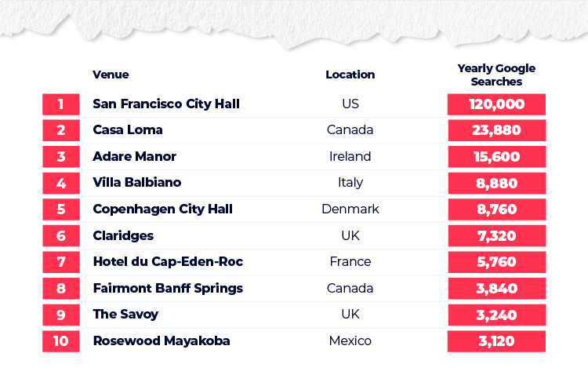Click the 7,320 searches cell
The image size is (588, 375).
coord(496,235)
